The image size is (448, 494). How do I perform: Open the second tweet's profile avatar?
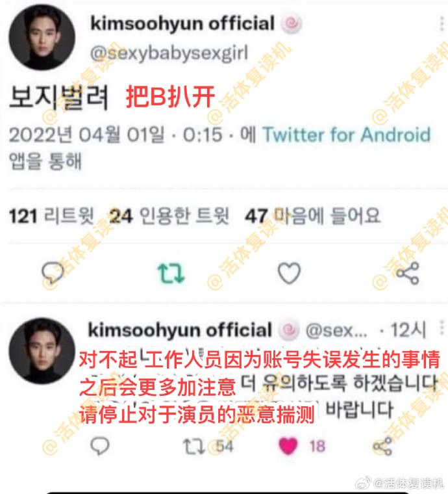coord(42,350)
